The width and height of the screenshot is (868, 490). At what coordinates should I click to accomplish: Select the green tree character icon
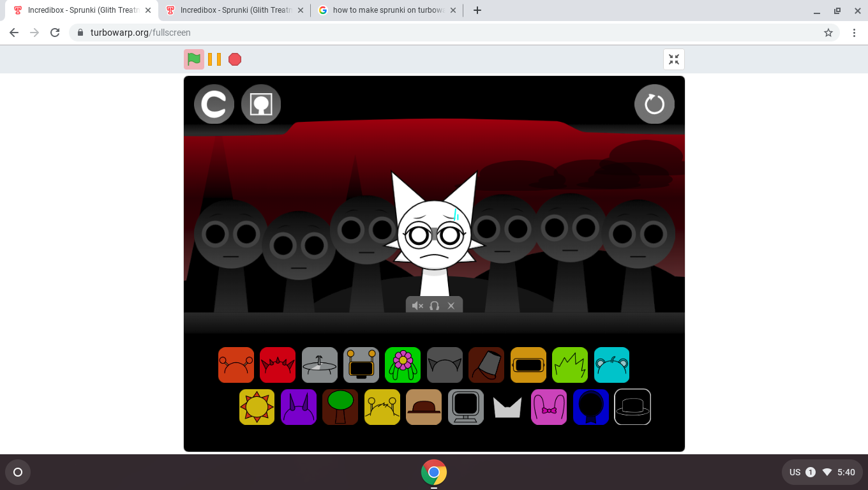click(x=340, y=406)
